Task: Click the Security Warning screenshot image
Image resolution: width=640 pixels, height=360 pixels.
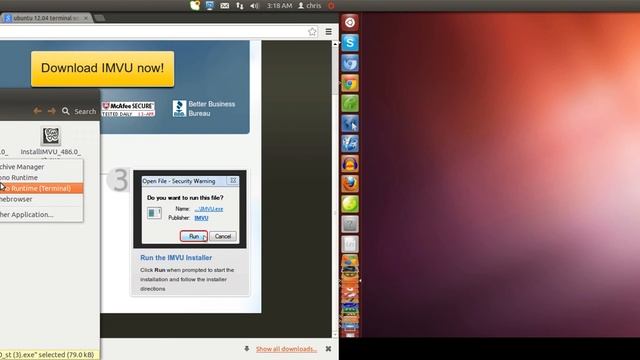Action: (x=190, y=209)
